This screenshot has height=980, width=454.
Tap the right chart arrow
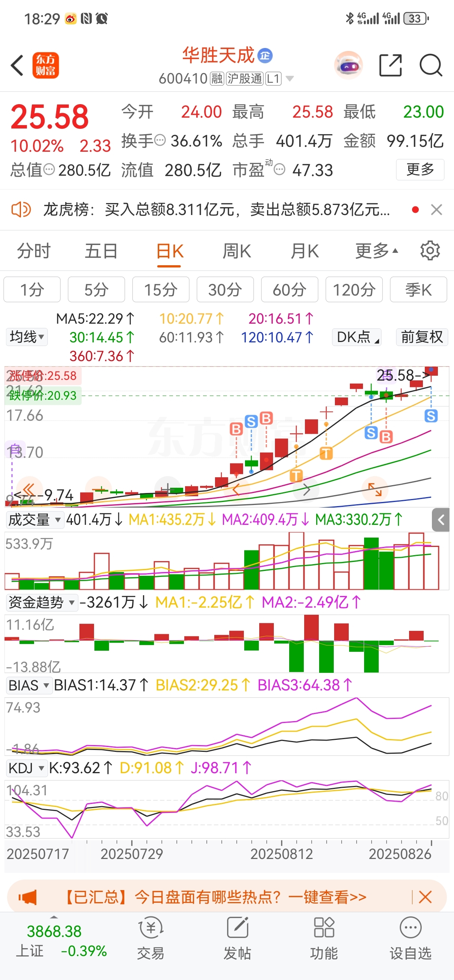pyautogui.click(x=306, y=489)
